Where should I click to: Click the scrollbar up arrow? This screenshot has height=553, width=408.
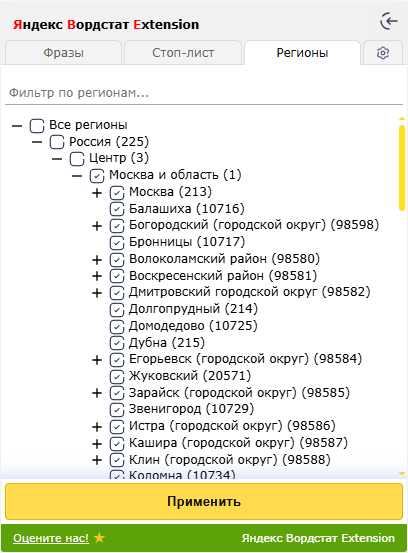[402, 119]
